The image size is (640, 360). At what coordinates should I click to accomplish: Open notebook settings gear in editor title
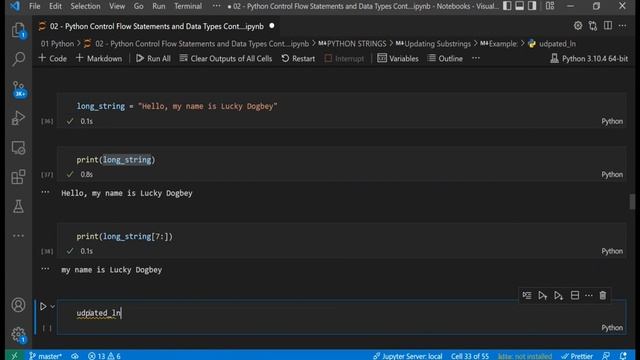pos(578,26)
